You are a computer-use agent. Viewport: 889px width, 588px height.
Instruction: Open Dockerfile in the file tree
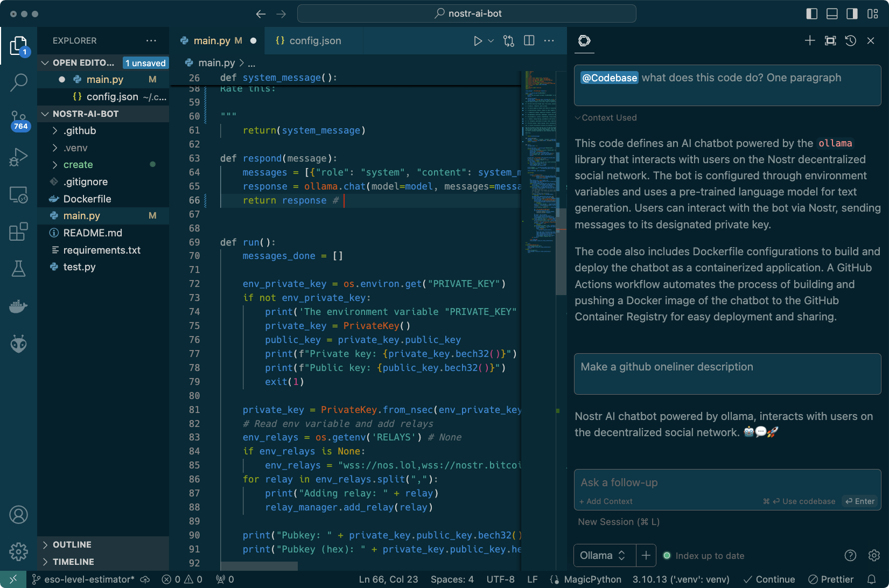[x=103, y=199]
